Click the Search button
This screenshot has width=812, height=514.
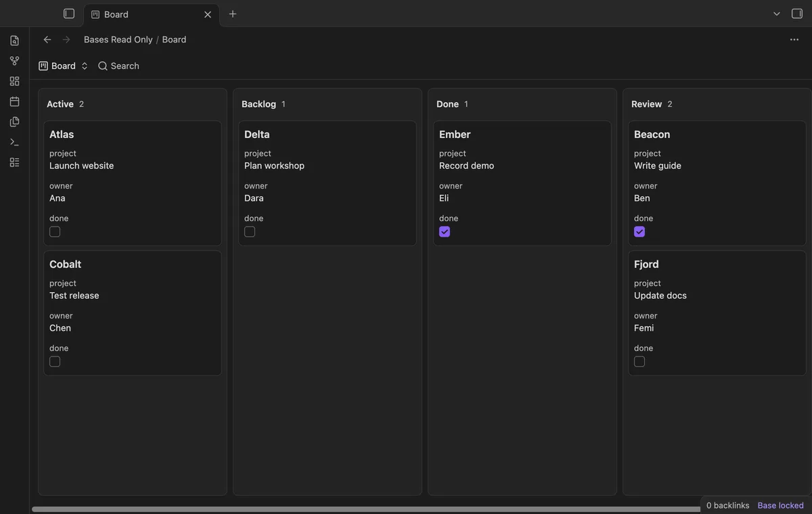pos(118,66)
